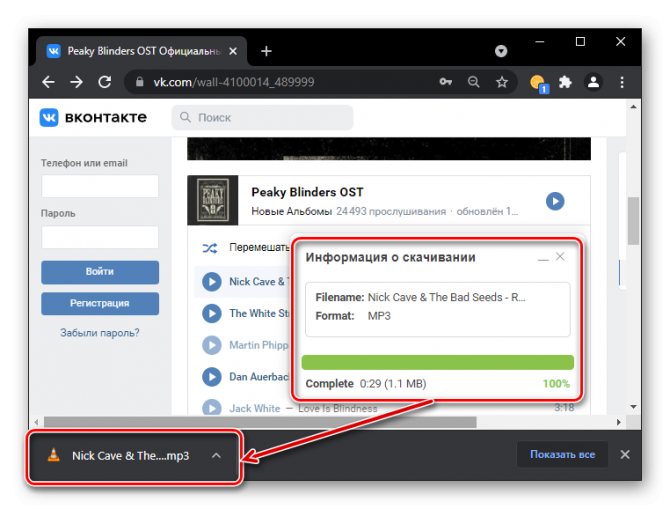The width and height of the screenshot is (670, 509).
Task: Click the Показать все downloads button
Action: (x=562, y=454)
